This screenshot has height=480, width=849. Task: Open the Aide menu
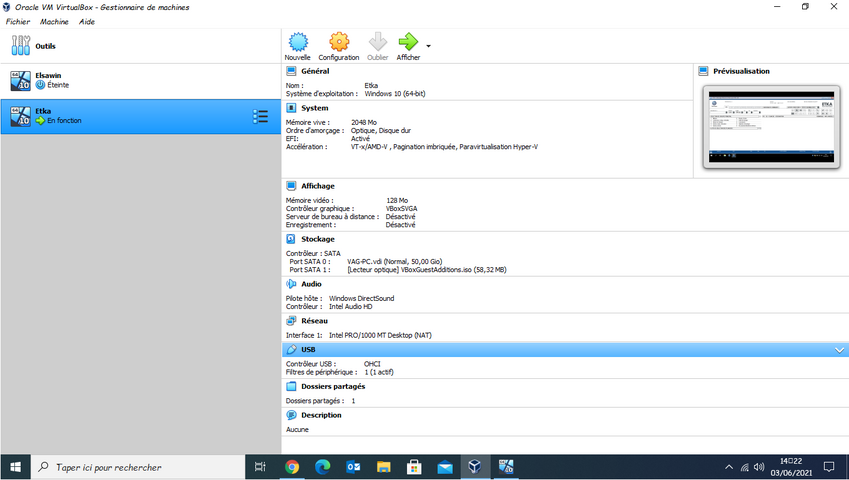pyautogui.click(x=87, y=22)
